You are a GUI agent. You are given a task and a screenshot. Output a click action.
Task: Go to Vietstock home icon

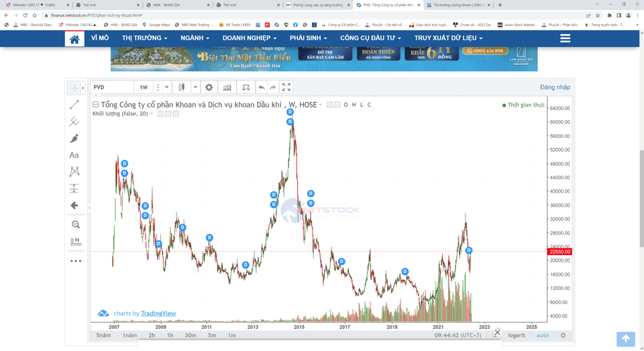pyautogui.click(x=74, y=39)
